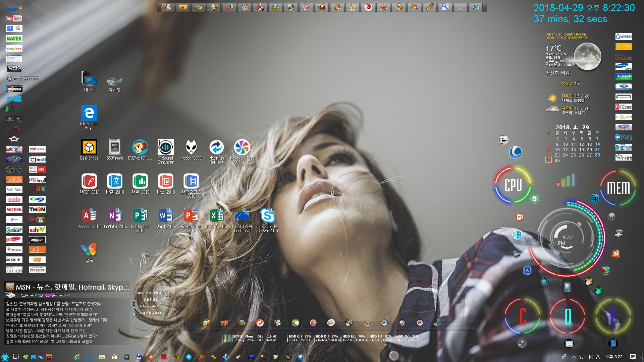Open the Gmarket shopping link

(x=14, y=230)
